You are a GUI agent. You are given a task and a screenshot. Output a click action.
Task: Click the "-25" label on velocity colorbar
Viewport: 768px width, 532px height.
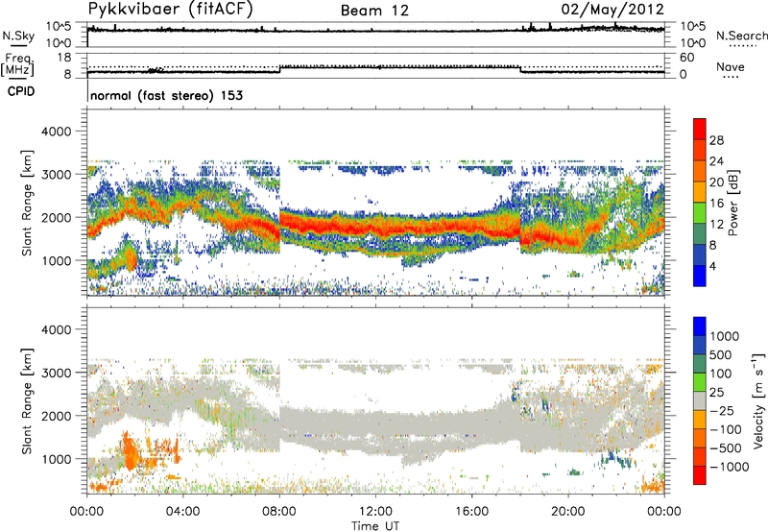721,411
